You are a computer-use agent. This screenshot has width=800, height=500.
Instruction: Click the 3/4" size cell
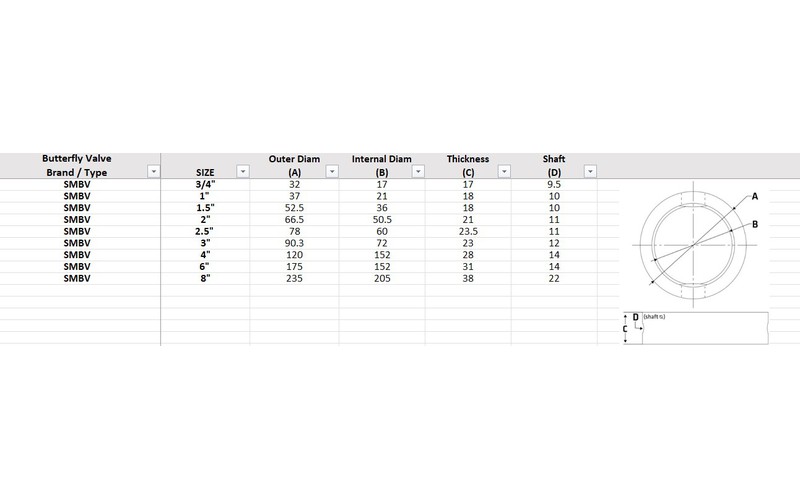pos(204,184)
